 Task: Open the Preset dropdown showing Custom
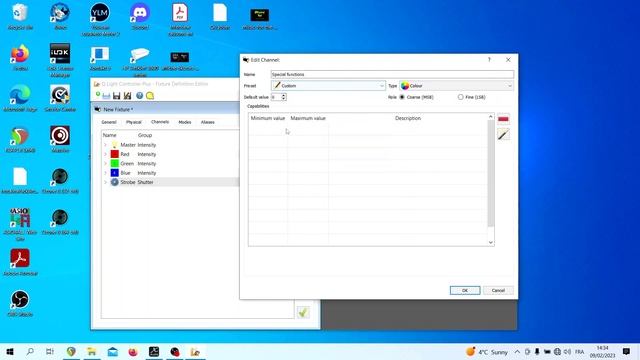coord(328,86)
